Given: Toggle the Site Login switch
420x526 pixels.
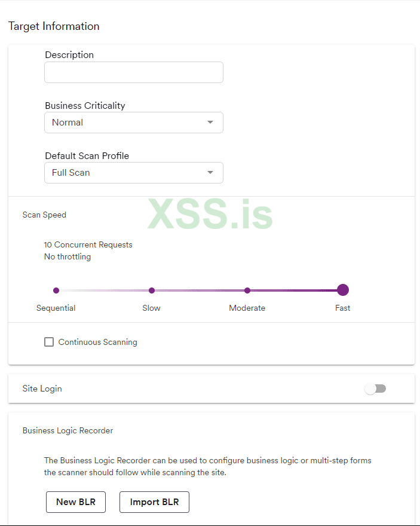Looking at the screenshot, I should 375,389.
